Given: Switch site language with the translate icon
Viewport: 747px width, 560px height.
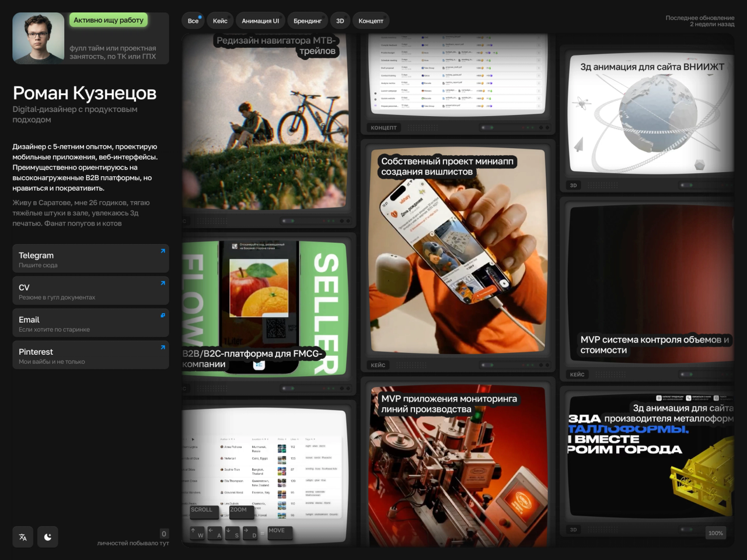Looking at the screenshot, I should coord(23,537).
